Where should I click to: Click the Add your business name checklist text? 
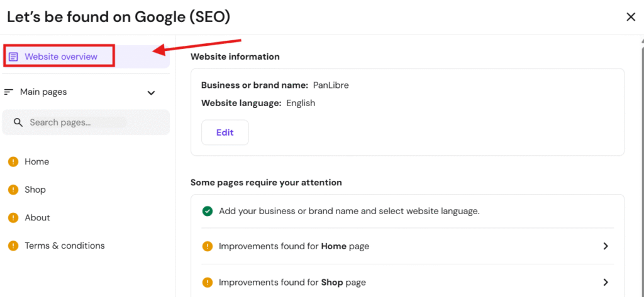point(349,211)
